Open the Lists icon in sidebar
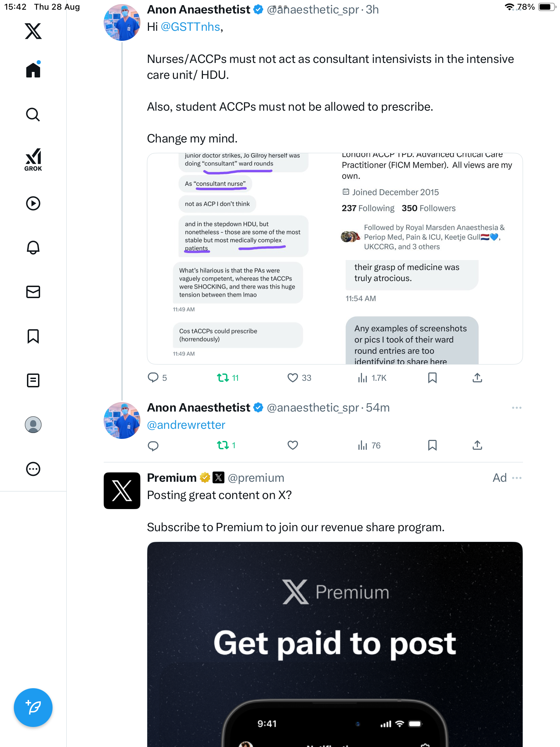Screen dimensions: 560x747 click(x=33, y=380)
